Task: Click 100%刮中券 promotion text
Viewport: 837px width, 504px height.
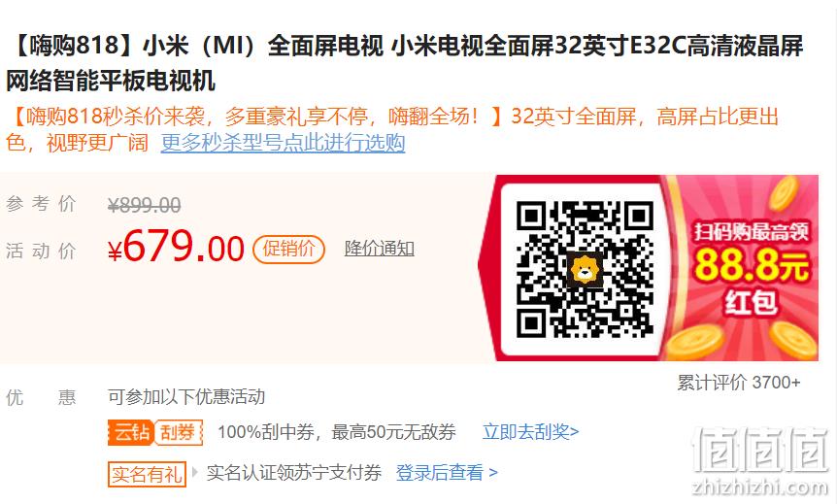Action: [337, 431]
